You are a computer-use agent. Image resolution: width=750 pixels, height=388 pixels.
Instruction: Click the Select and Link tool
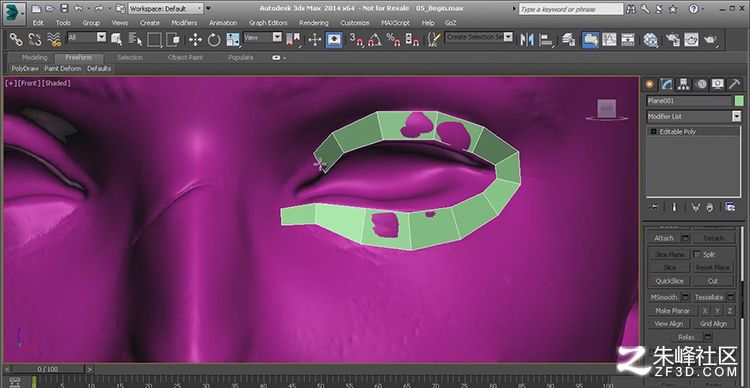17,39
